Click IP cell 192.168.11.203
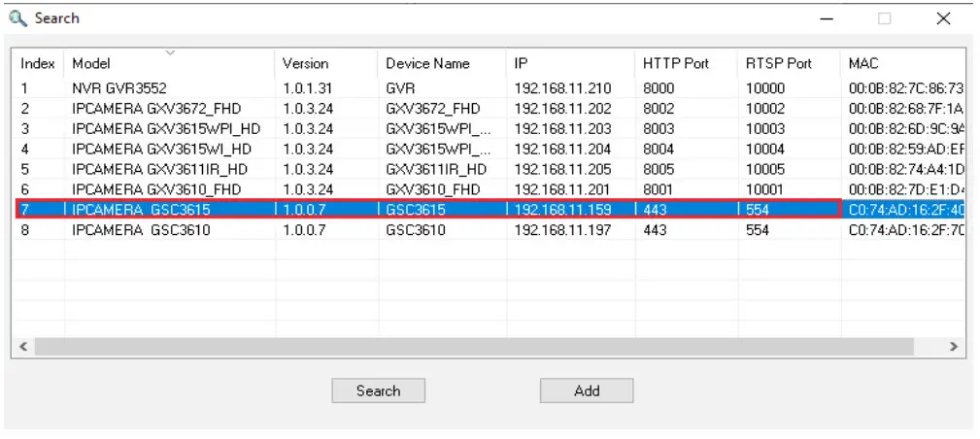 (562, 128)
